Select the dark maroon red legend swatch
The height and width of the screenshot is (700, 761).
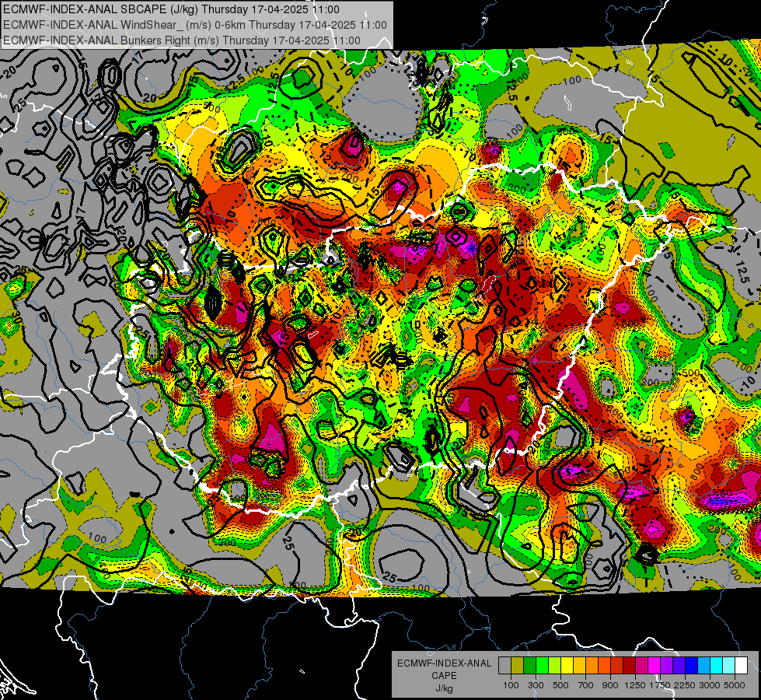coord(629,666)
